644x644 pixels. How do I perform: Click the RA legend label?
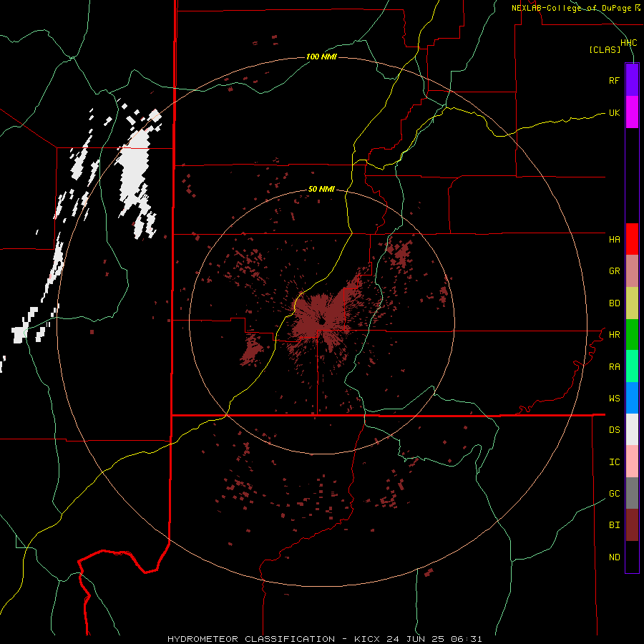coord(614,366)
